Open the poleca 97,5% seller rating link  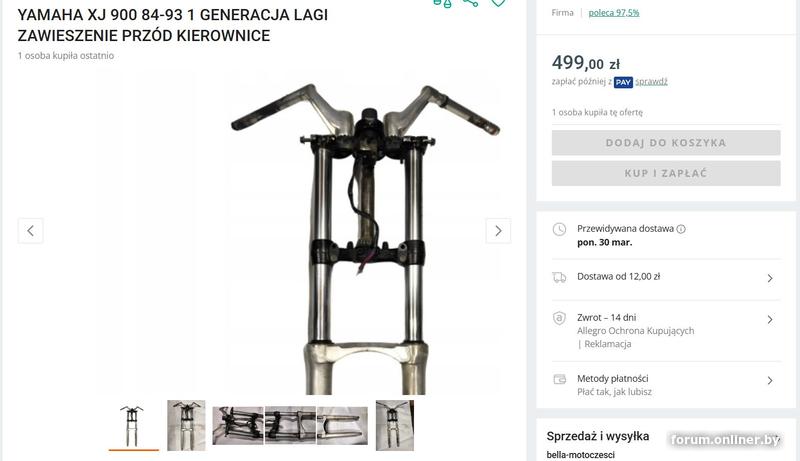(614, 13)
